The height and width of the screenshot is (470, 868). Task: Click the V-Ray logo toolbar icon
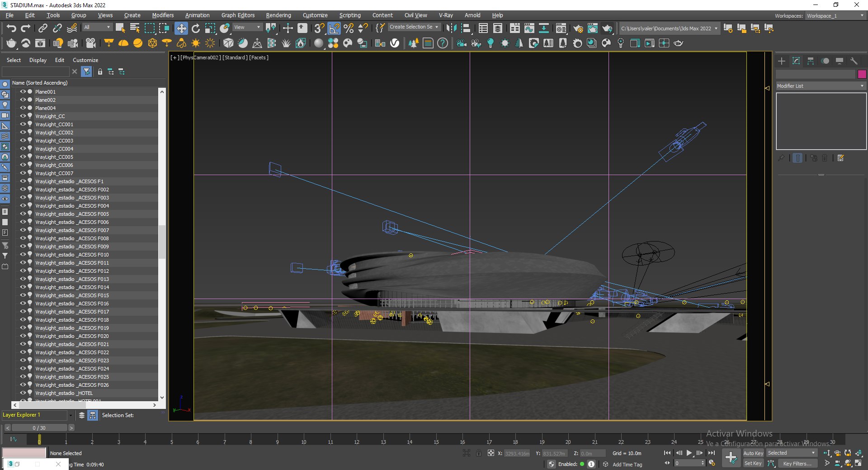(395, 43)
